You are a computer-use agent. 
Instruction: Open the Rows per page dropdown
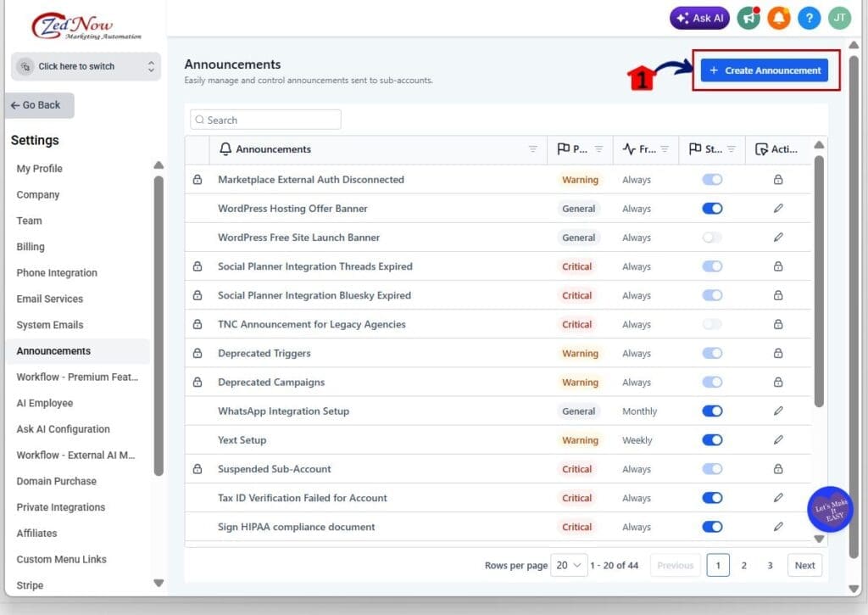pos(569,565)
